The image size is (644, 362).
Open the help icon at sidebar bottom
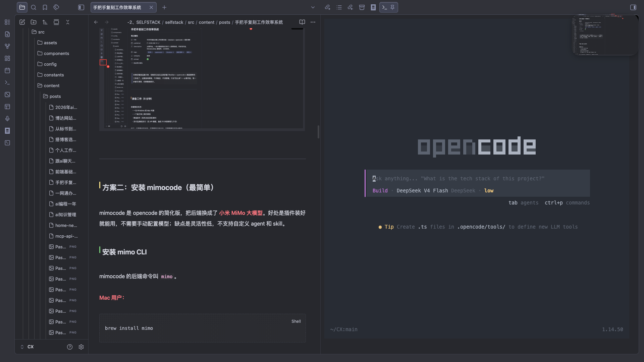70,347
